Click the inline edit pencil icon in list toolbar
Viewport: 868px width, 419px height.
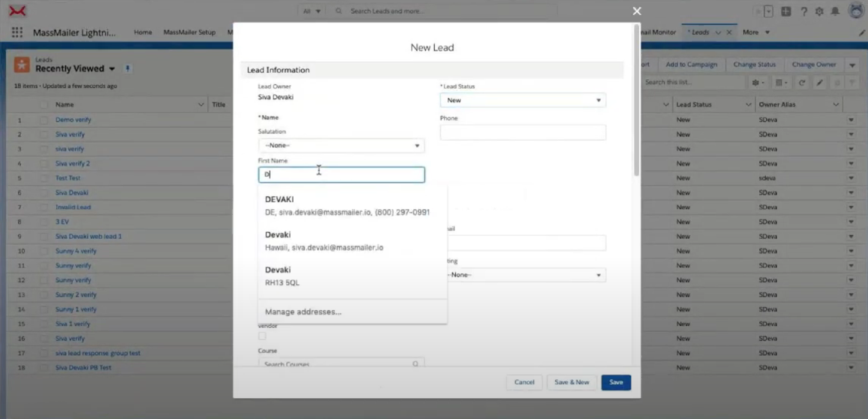(x=819, y=83)
